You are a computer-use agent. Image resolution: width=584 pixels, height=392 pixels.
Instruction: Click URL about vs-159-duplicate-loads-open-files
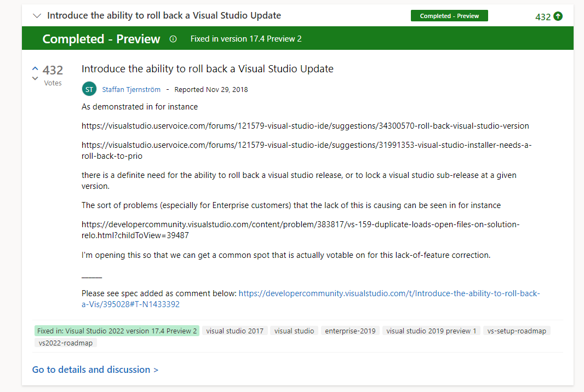tap(301, 230)
